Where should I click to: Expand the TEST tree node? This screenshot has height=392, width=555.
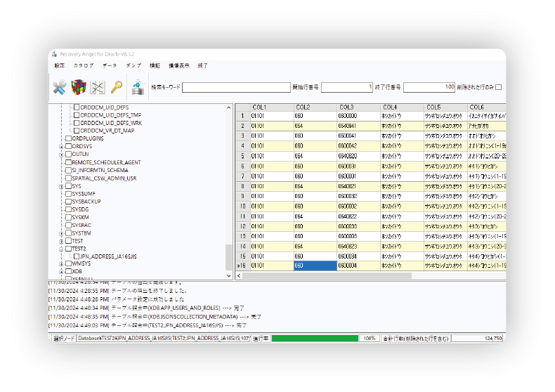point(61,241)
